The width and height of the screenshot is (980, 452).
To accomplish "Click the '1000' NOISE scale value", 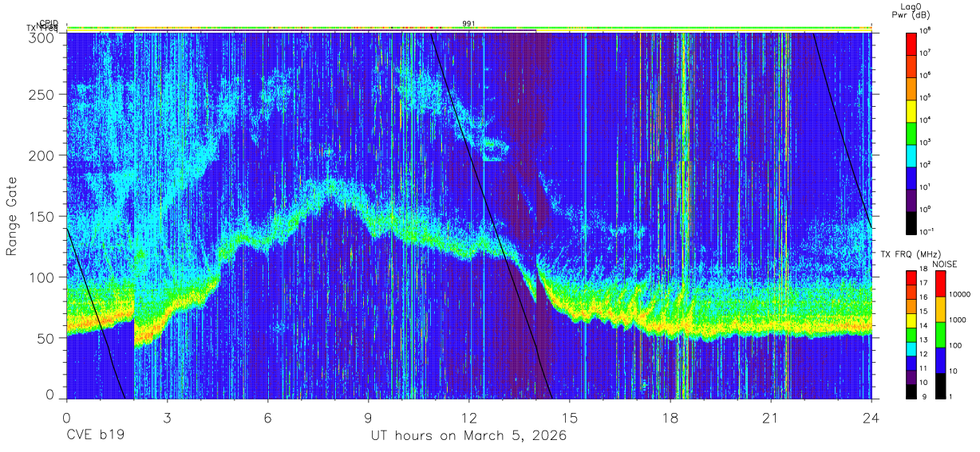I will point(957,320).
